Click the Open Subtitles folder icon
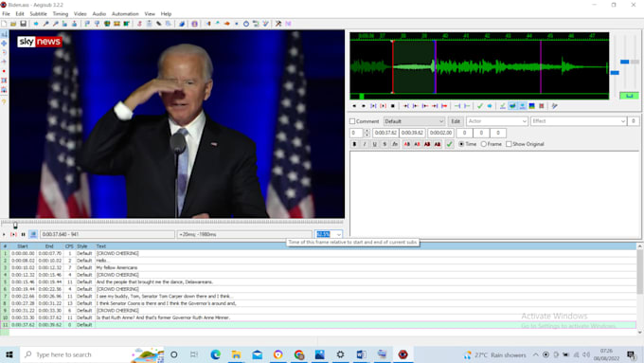The image size is (644, 363). [x=13, y=24]
